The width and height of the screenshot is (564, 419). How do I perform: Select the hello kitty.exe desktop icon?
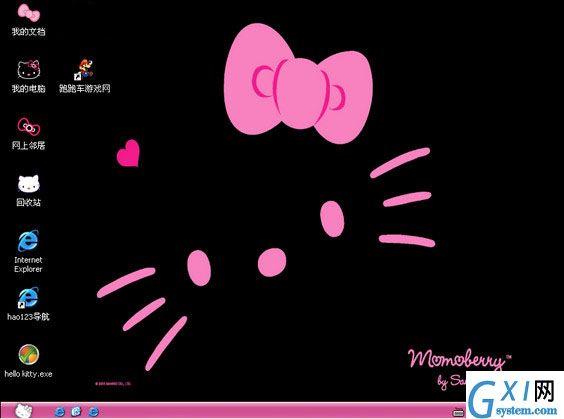(28, 355)
